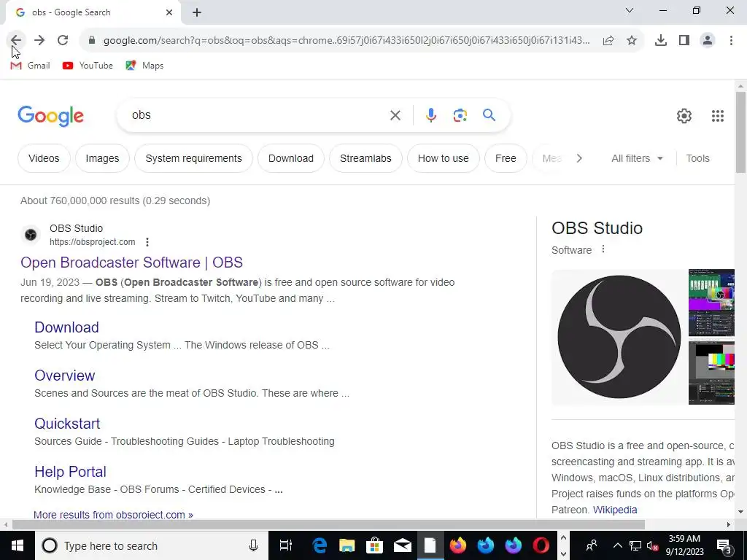Click the vertical page scrollbar
The width and height of the screenshot is (747, 560).
click(740, 133)
